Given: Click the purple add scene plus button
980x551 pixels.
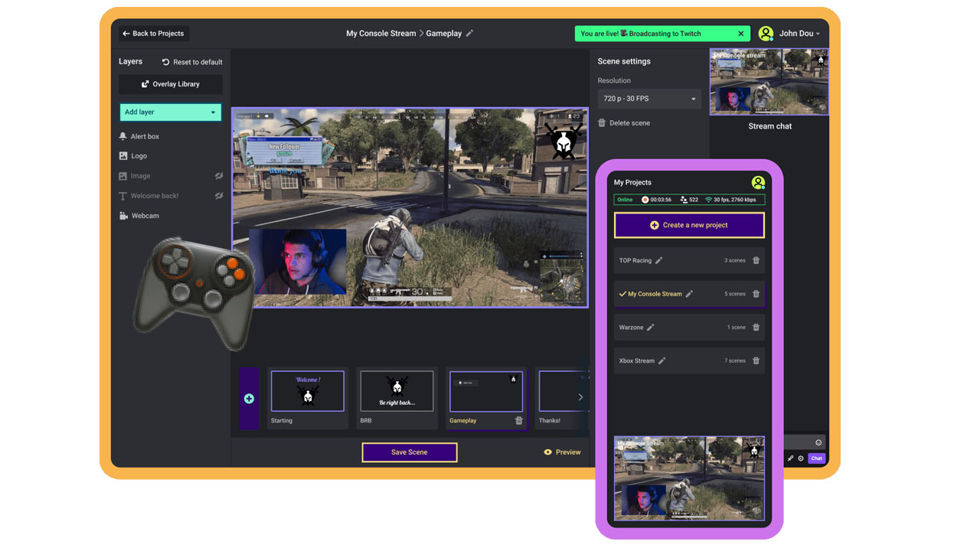Looking at the screenshot, I should tap(249, 399).
